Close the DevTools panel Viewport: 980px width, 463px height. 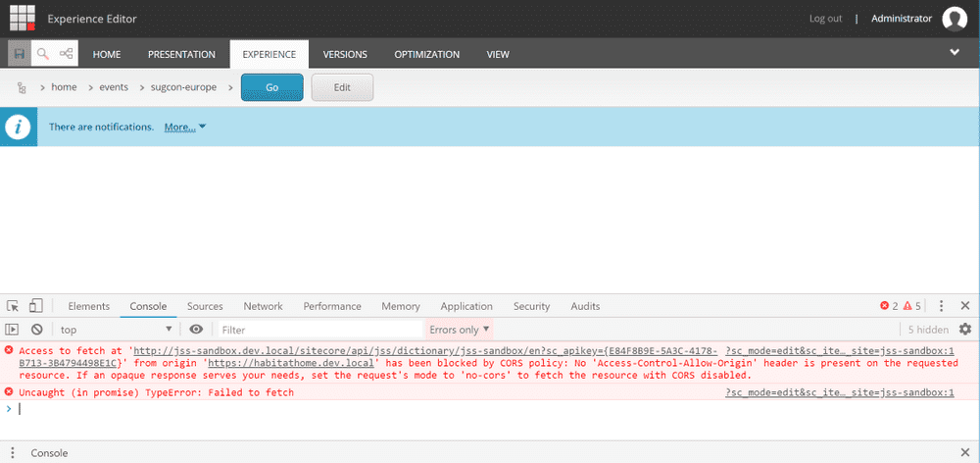pos(965,306)
